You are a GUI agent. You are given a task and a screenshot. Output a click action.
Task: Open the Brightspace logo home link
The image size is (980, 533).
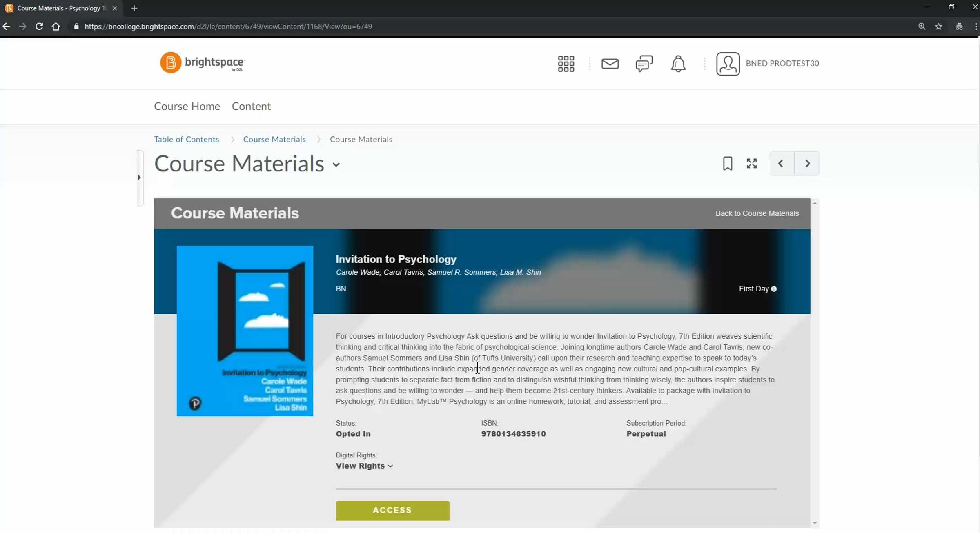tap(203, 62)
